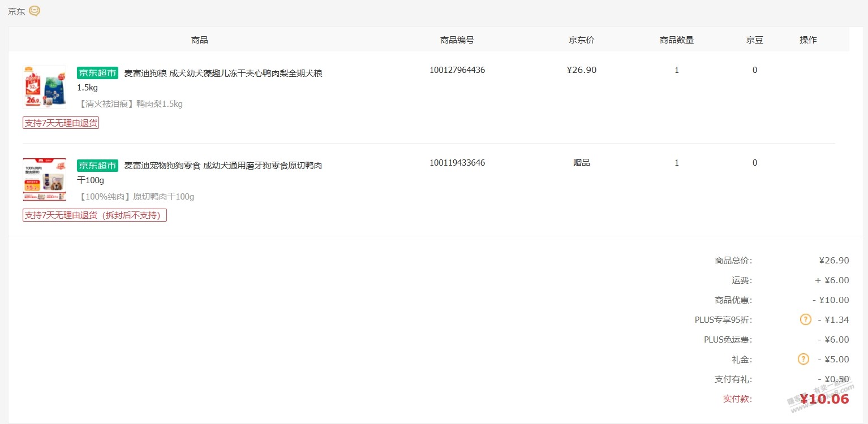Open 礼金 question mark help icon
868x424 pixels.
[x=803, y=359]
